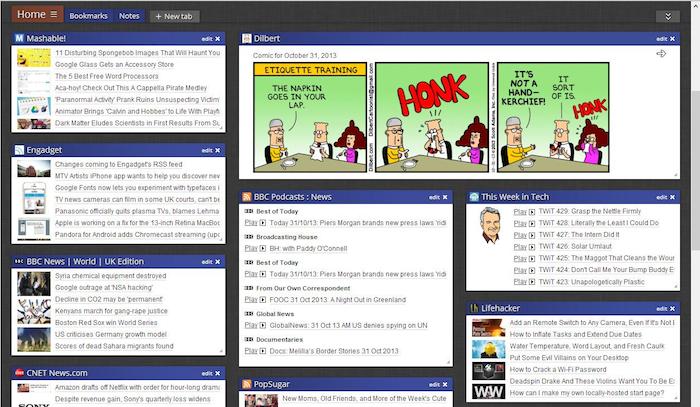Play TWiT 423: Unapologetically Plastic

click(x=524, y=282)
